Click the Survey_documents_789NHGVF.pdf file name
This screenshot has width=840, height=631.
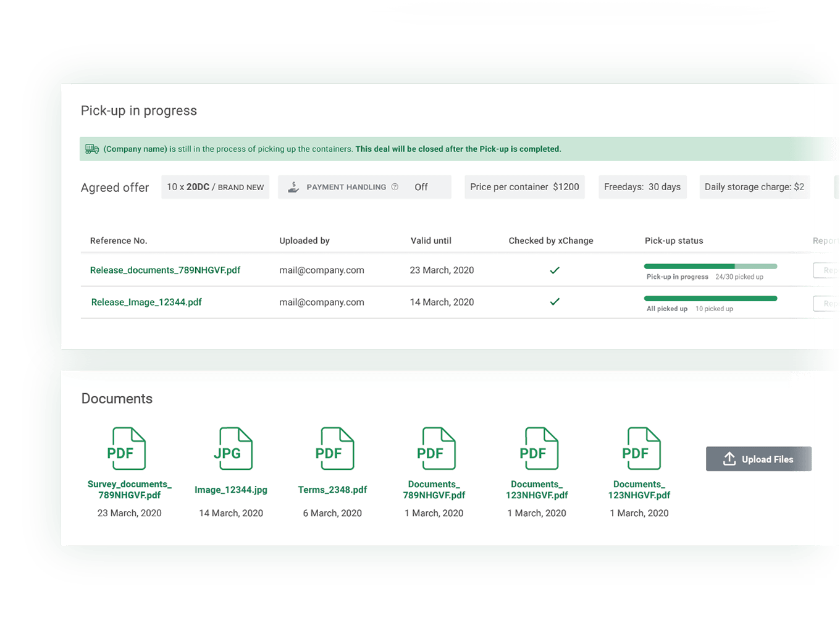coord(130,490)
